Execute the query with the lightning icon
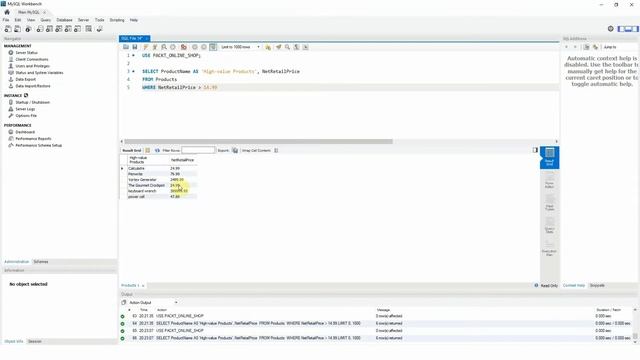The height and width of the screenshot is (360, 640). pos(146,47)
